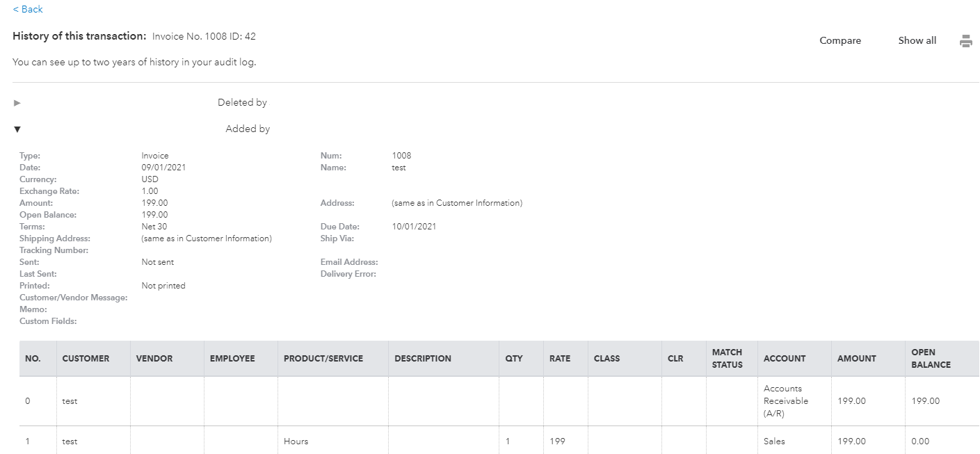The width and height of the screenshot is (980, 454).
Task: Click the MATCH STATUS column header
Action: (x=727, y=358)
